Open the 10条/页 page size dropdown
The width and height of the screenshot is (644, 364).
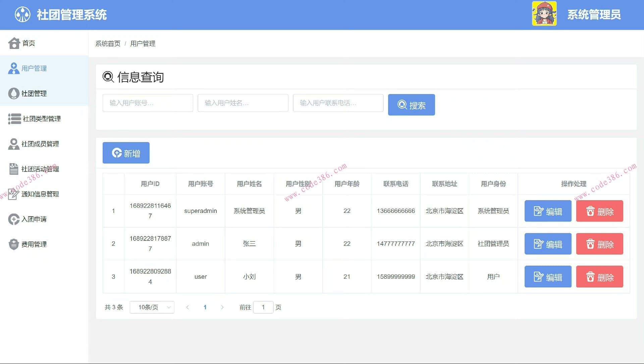point(152,307)
